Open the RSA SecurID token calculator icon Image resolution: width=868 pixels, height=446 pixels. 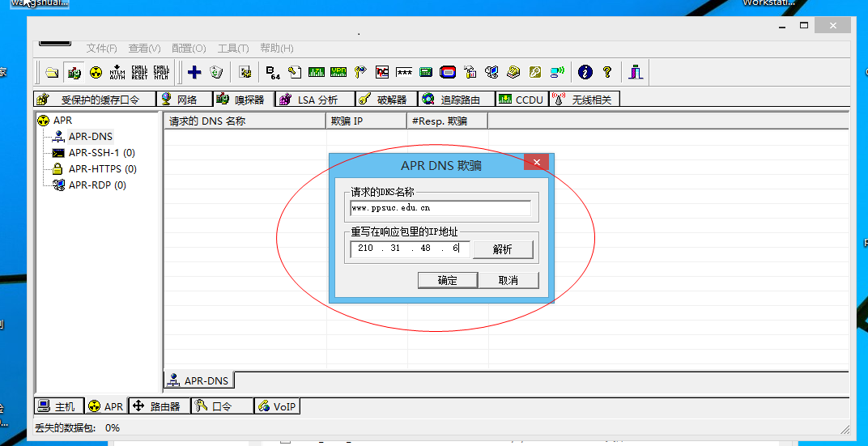click(426, 72)
